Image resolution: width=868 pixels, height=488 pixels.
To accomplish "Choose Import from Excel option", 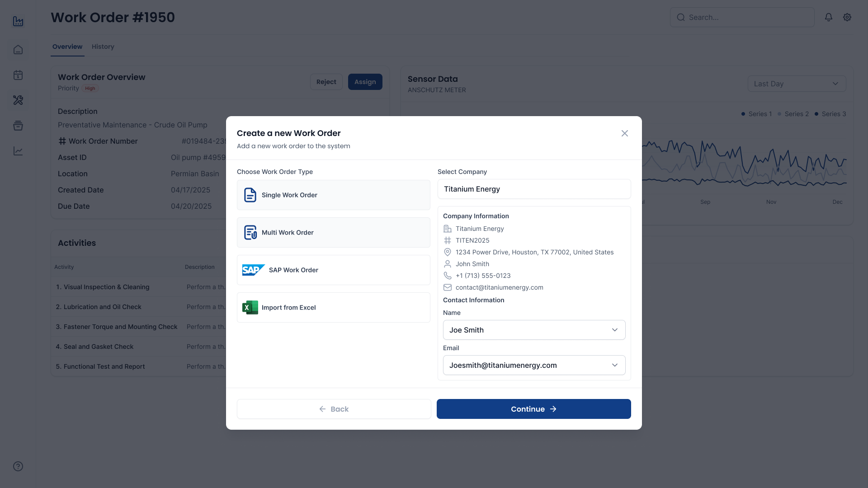I will [x=333, y=307].
